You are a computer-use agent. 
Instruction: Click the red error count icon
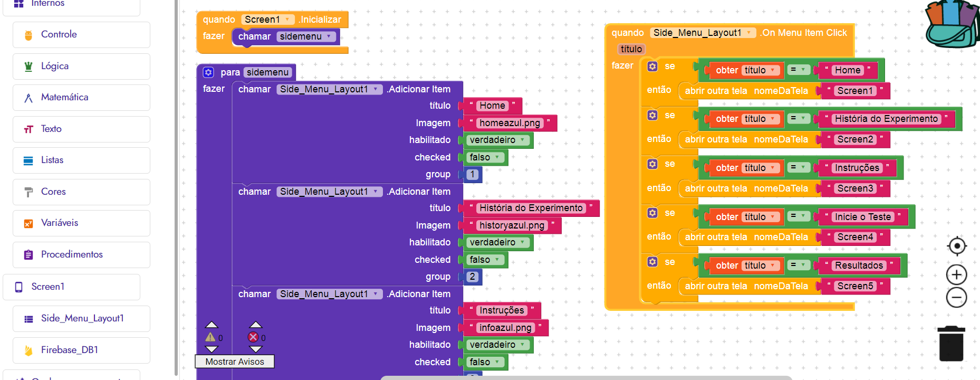click(x=253, y=337)
